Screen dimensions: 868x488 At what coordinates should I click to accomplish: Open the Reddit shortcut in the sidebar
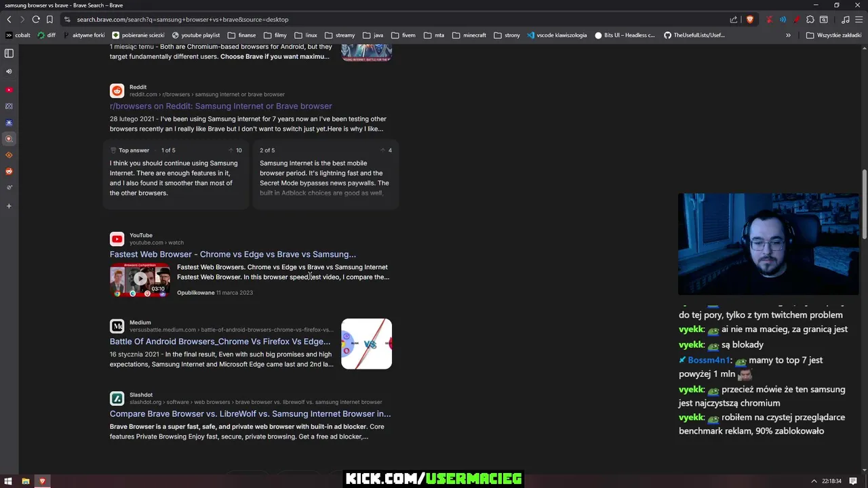tap(9, 171)
